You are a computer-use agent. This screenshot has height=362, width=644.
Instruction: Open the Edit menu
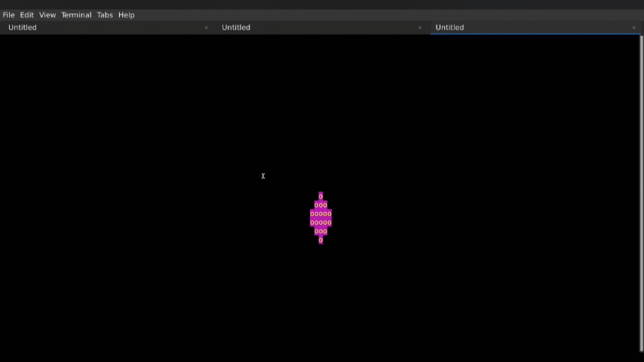26,15
